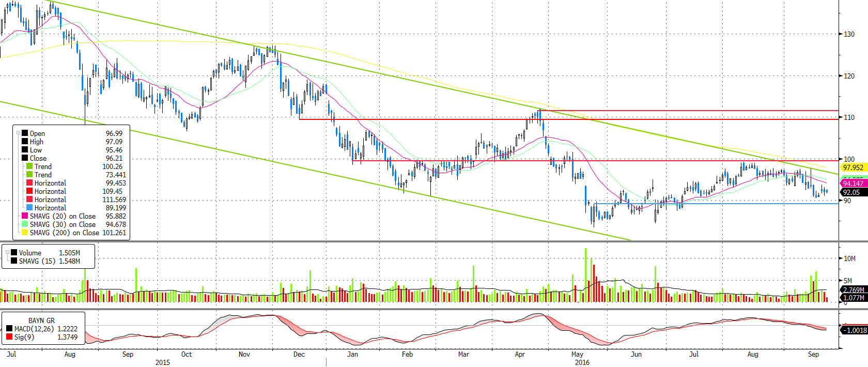The width and height of the screenshot is (868, 367).
Task: Click the black SMAVG (15) legend swatch
Action: tap(14, 261)
